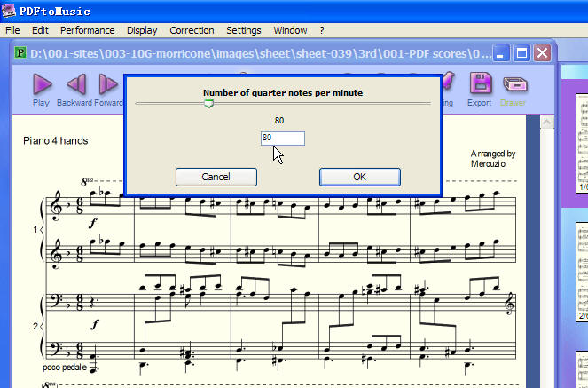
Task: Open the Window menu
Action: point(290,30)
